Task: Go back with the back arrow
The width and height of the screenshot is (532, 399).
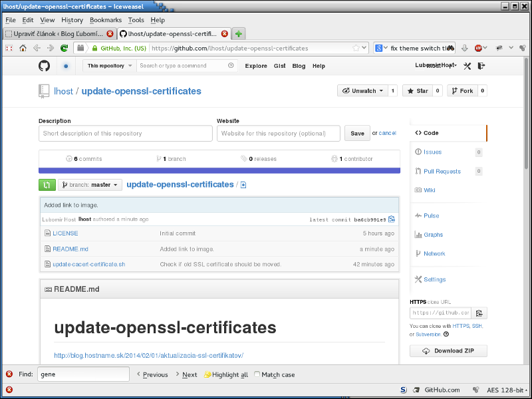Action: coord(37,48)
